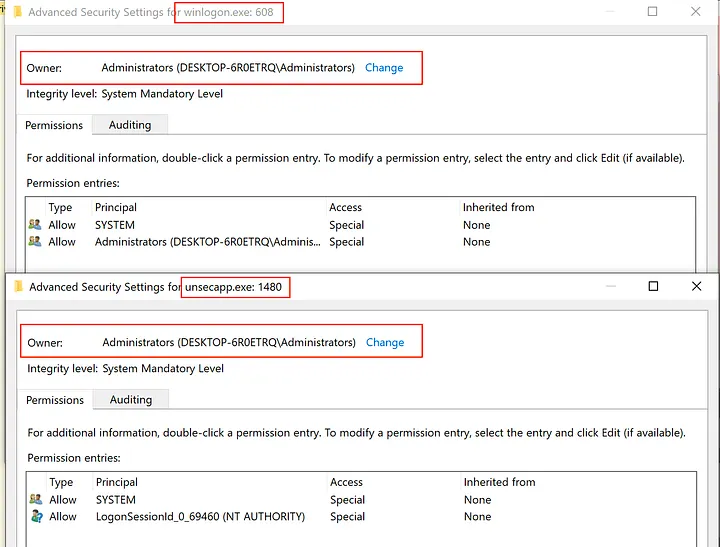
Task: Maximize the unsecapp.exe security settings window
Action: tap(653, 286)
